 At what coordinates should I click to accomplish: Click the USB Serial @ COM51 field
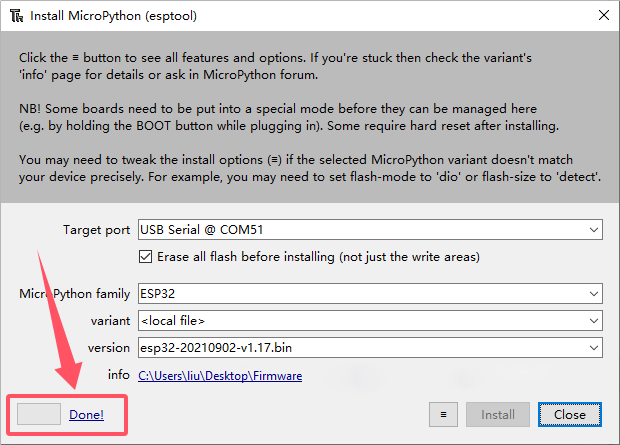click(370, 230)
